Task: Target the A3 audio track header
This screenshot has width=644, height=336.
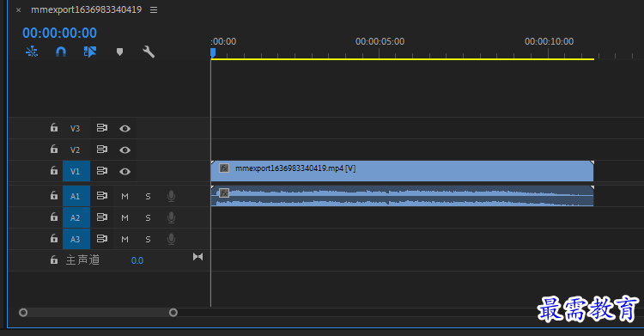Action: click(76, 239)
